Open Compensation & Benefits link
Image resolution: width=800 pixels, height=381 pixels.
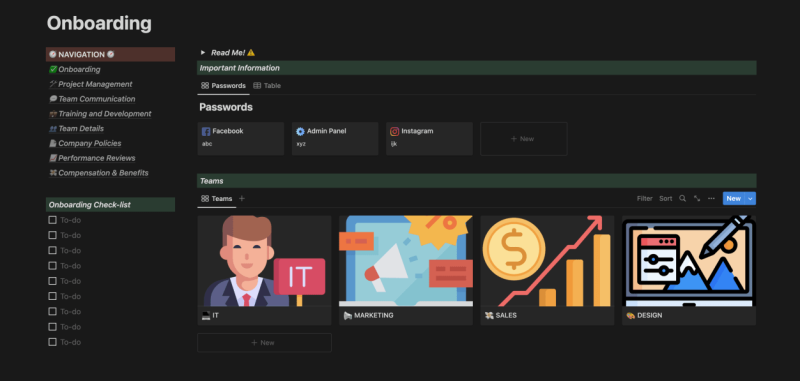pos(103,173)
